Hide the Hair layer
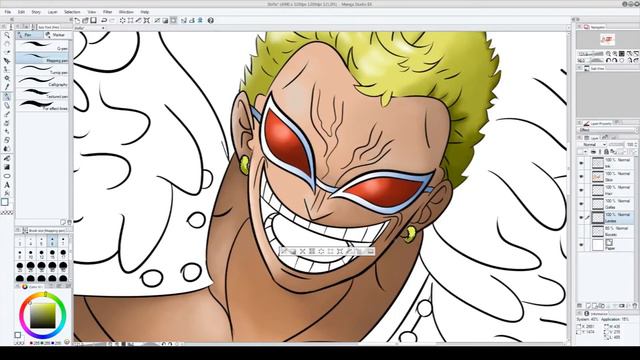Viewport: 640px width, 360px height. (581, 190)
